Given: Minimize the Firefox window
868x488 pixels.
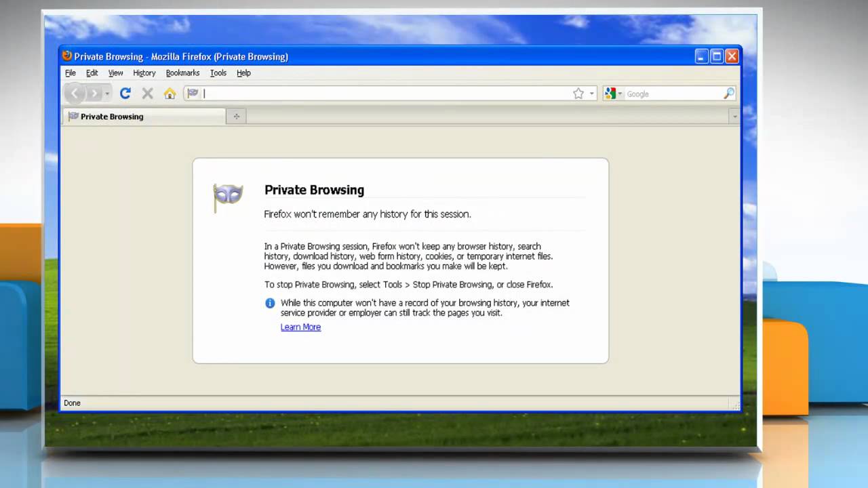Looking at the screenshot, I should (702, 56).
